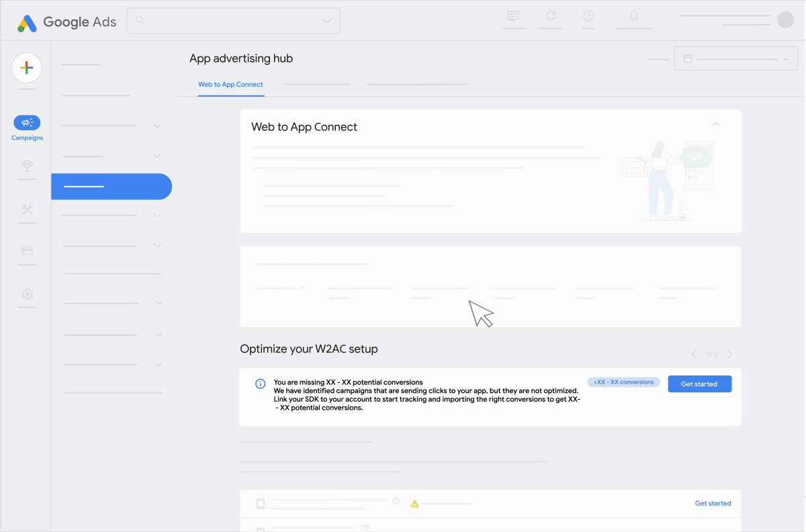This screenshot has width=806, height=532.
Task: Click the 'Web to App Connect' card title
Action: coord(304,127)
